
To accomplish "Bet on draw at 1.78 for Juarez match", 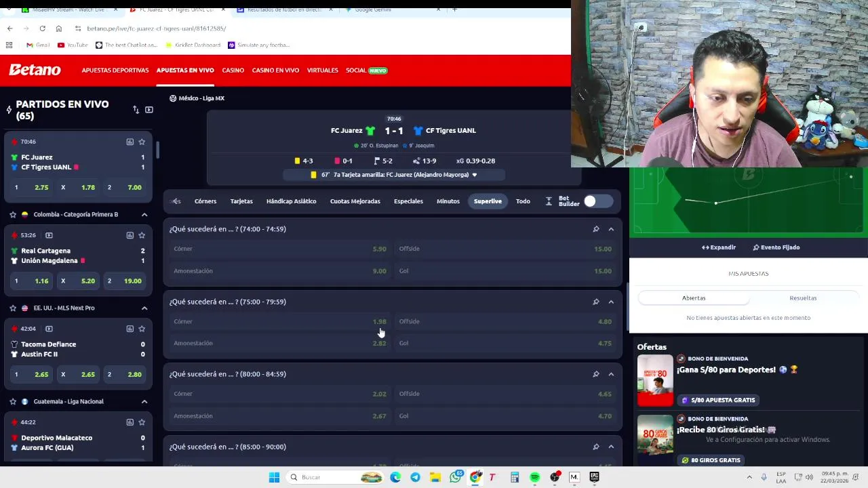I will pos(78,187).
